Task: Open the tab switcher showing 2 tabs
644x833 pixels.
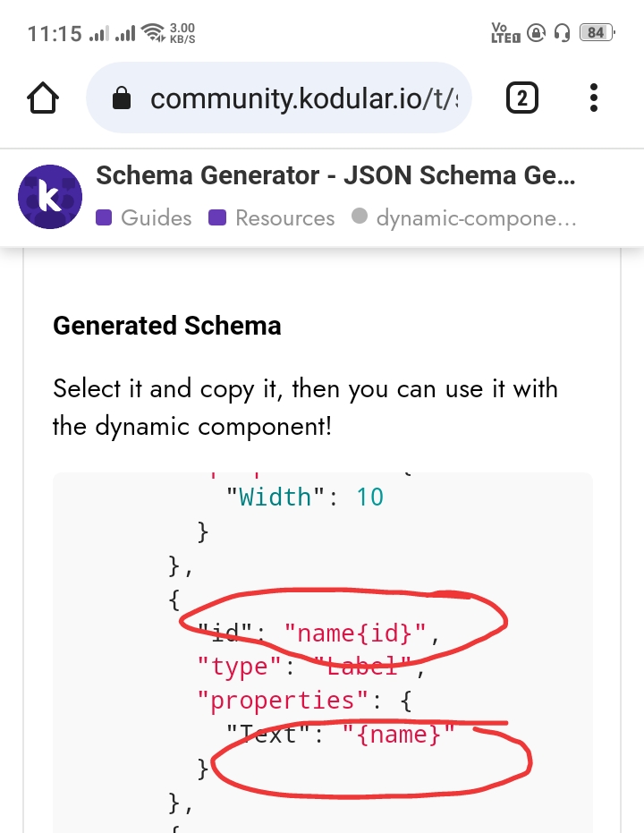Action: [x=521, y=98]
